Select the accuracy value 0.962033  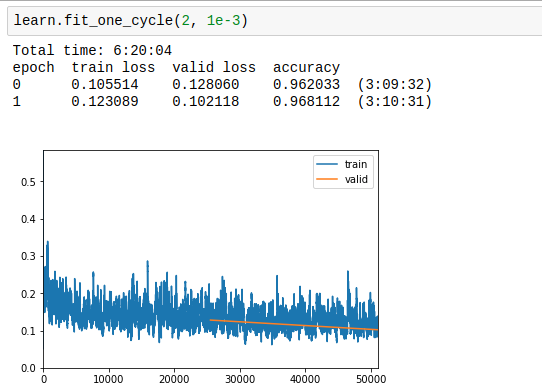pyautogui.click(x=306, y=85)
